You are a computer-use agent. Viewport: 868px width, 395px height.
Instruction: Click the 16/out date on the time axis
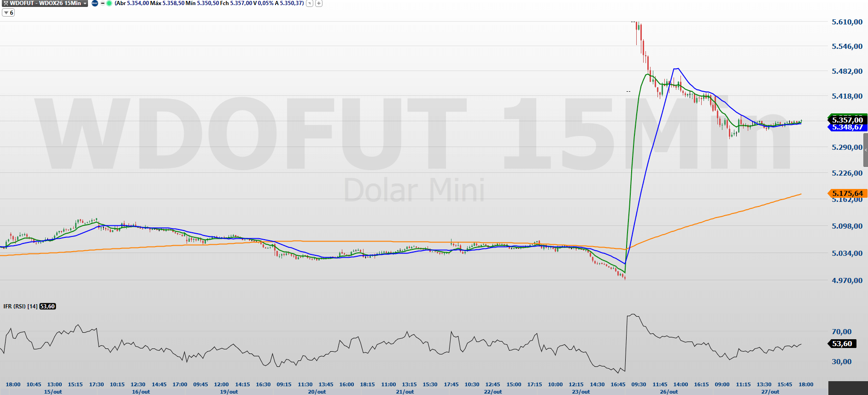[x=141, y=392]
